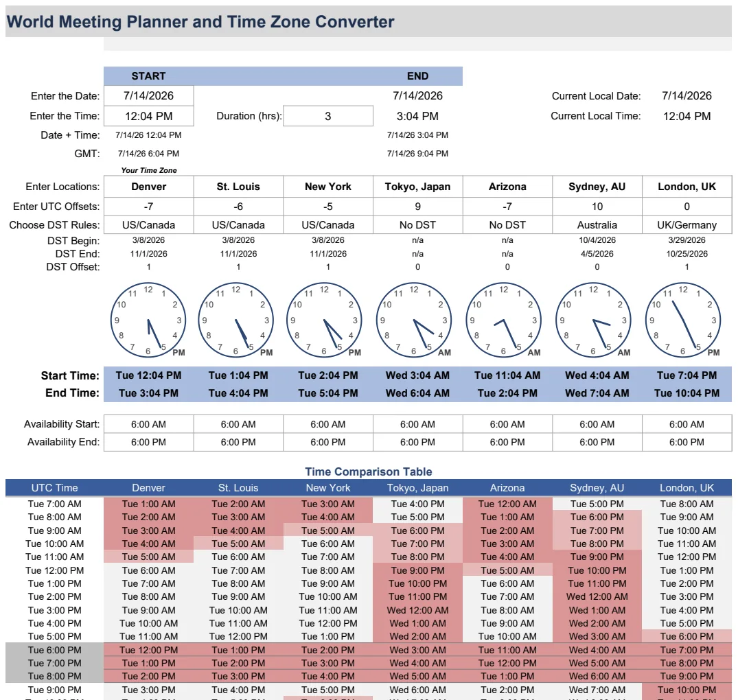This screenshot has height=700, width=738.
Task: Select Sydney Availability Start 6:00 AM
Action: point(597,424)
